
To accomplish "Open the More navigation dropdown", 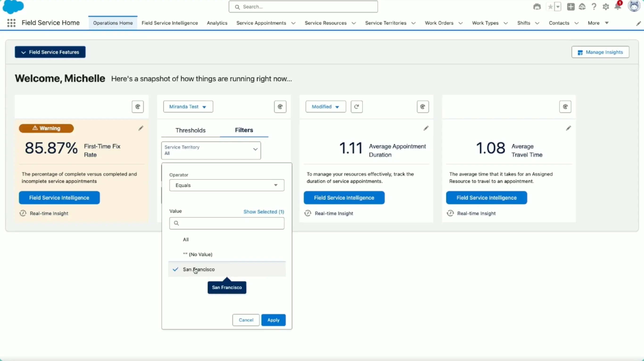I will coord(598,23).
